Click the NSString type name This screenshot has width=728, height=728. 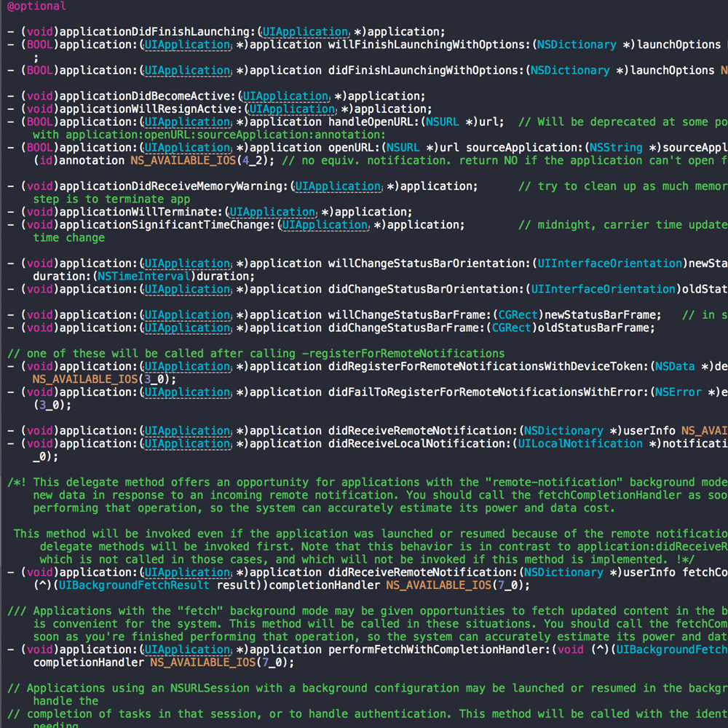point(616,148)
